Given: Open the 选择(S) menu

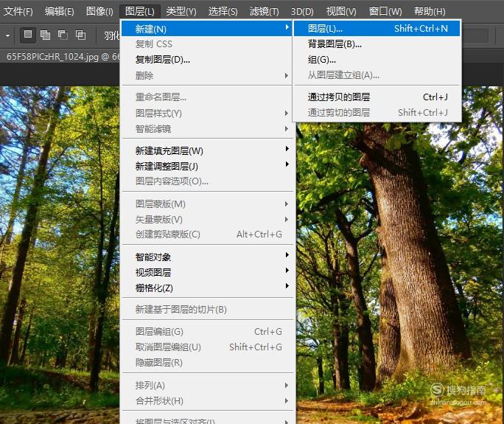Looking at the screenshot, I should [x=223, y=12].
